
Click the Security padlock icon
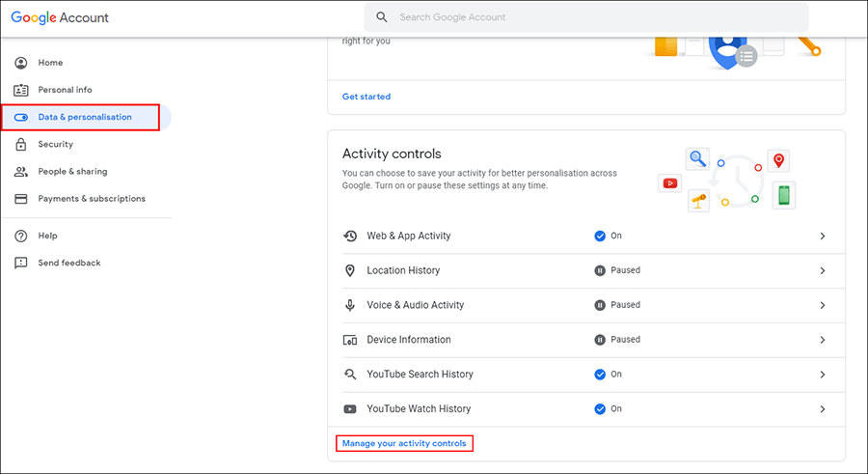21,144
